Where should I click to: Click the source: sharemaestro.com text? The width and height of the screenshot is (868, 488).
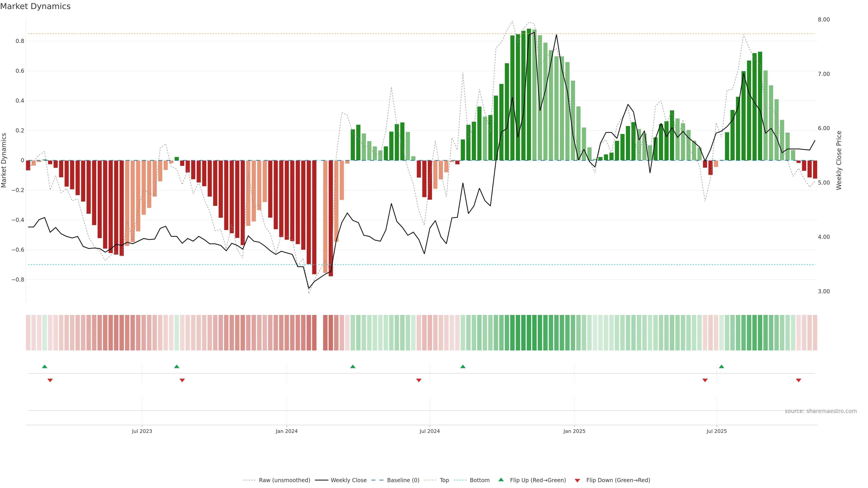pos(821,411)
